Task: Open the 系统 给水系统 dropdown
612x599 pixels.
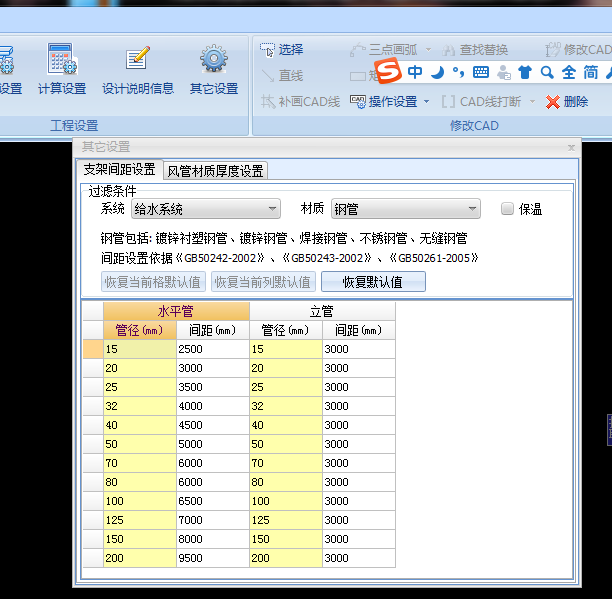Action: (x=206, y=209)
